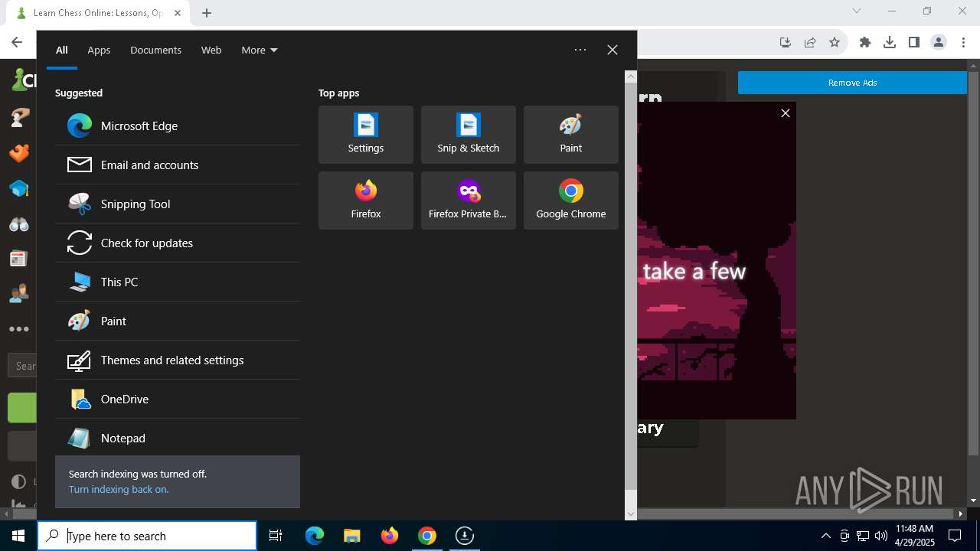Screen dimensions: 980x551
Task: Open Settings tile in Top apps
Action: pos(366,135)
